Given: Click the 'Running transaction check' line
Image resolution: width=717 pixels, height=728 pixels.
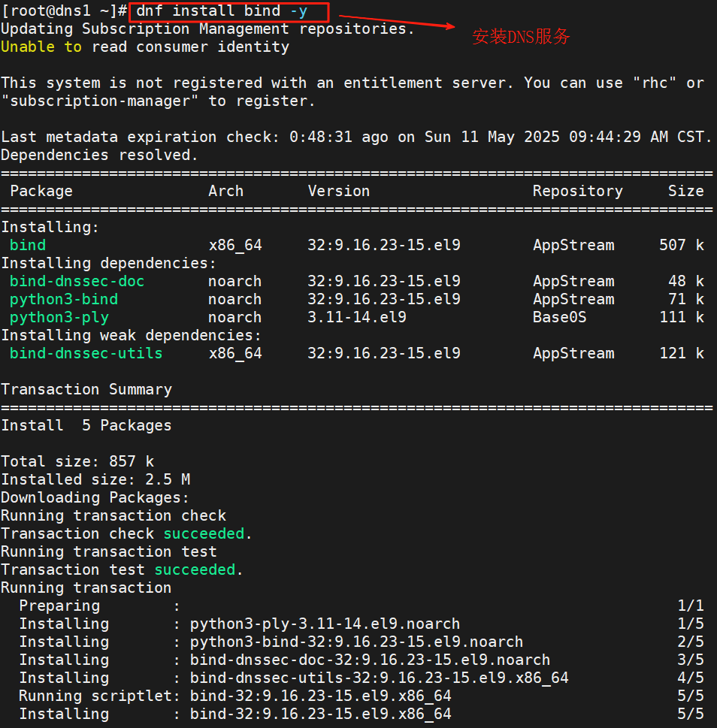Looking at the screenshot, I should coord(113,516).
